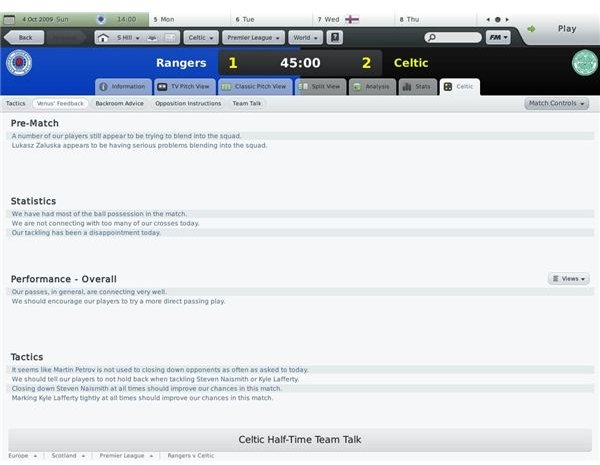Switch to TV Pitch View tab
This screenshot has width=600, height=465.
point(185,87)
